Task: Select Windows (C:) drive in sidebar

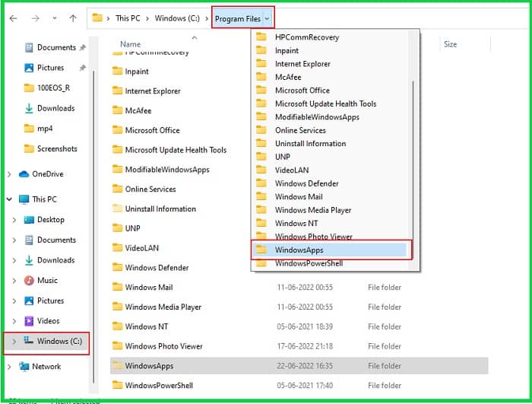Action: [x=47, y=342]
